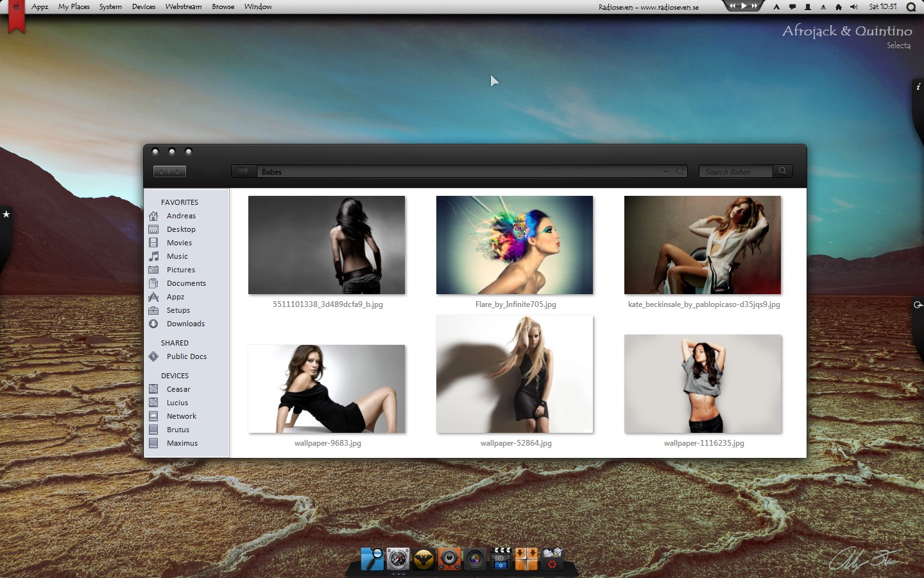924x578 pixels.
Task: Click the eject tray icon
Action: tap(823, 7)
